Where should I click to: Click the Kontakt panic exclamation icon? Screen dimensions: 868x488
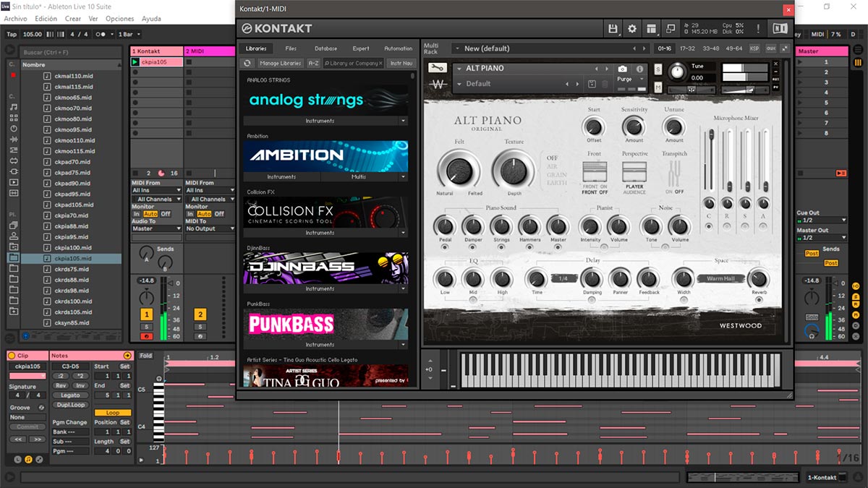pyautogui.click(x=758, y=29)
